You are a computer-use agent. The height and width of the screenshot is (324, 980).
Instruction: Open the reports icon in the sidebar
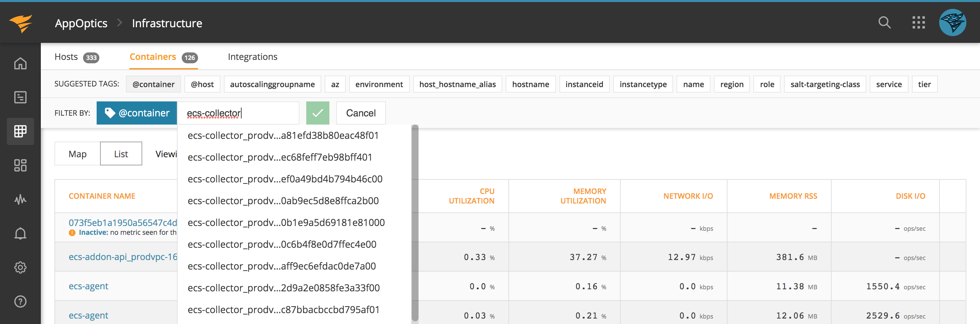20,97
